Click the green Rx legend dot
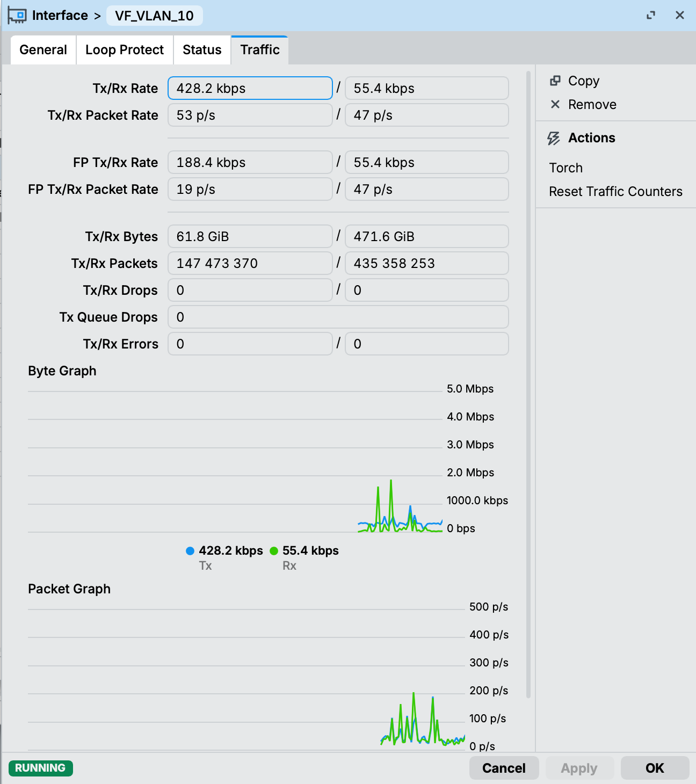 [274, 551]
